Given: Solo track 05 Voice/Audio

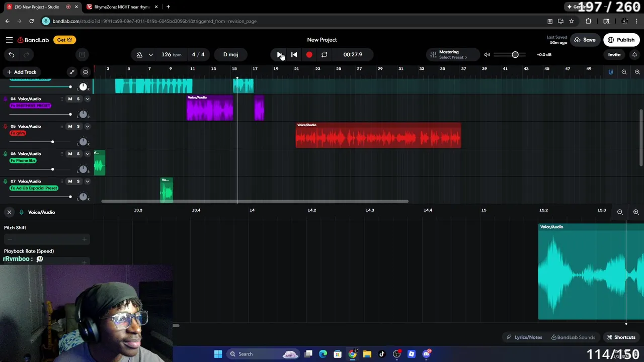Looking at the screenshot, I should pyautogui.click(x=78, y=126).
